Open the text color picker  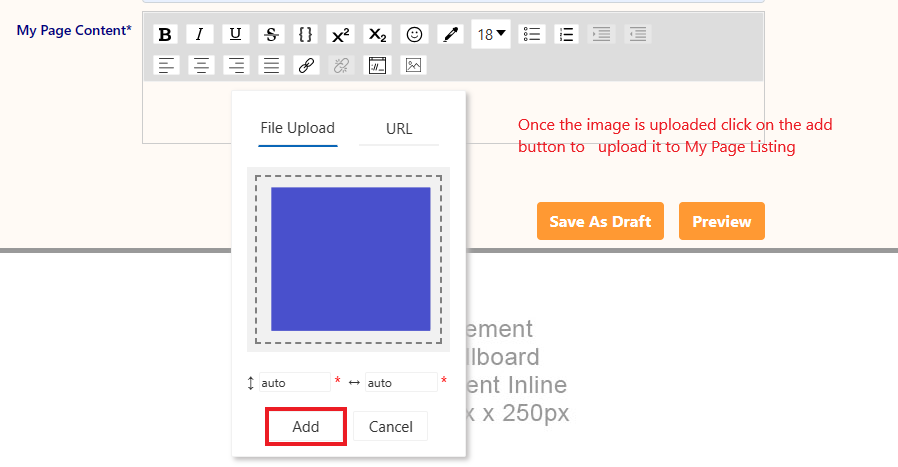[x=450, y=34]
